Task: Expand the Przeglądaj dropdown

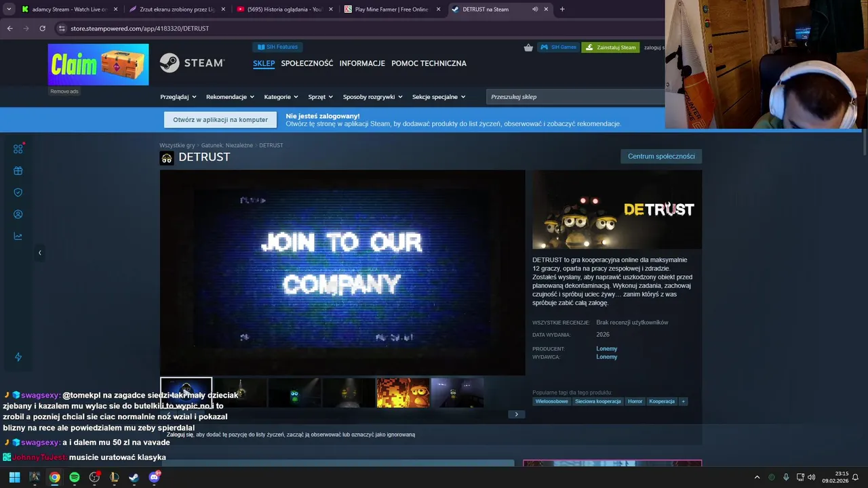Action: tap(178, 97)
